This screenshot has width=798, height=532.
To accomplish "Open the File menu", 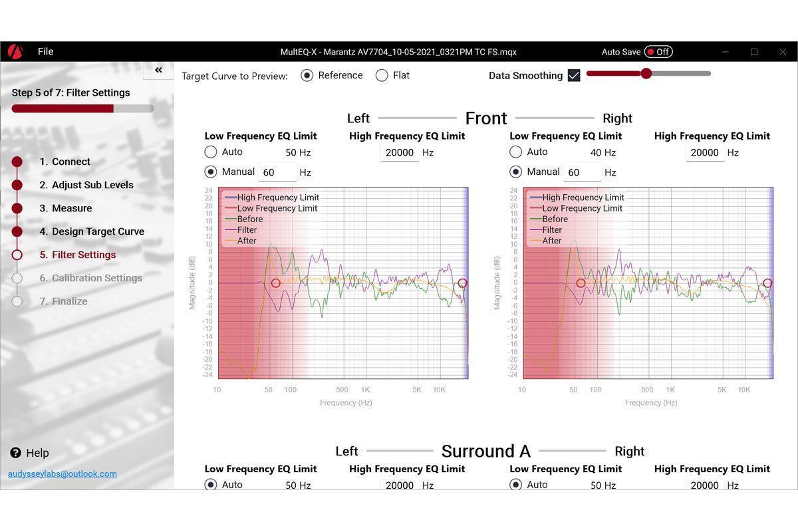I will [45, 52].
